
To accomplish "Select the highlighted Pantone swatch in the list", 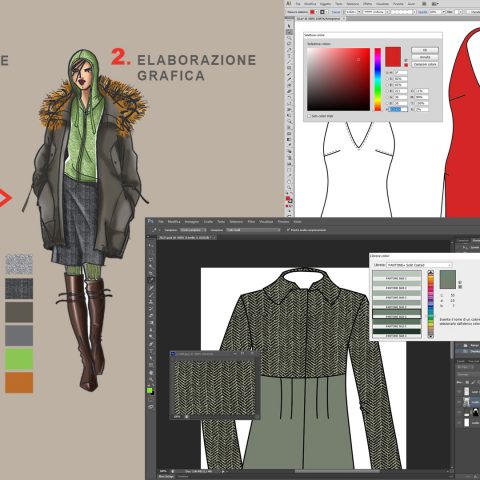I will (x=397, y=314).
